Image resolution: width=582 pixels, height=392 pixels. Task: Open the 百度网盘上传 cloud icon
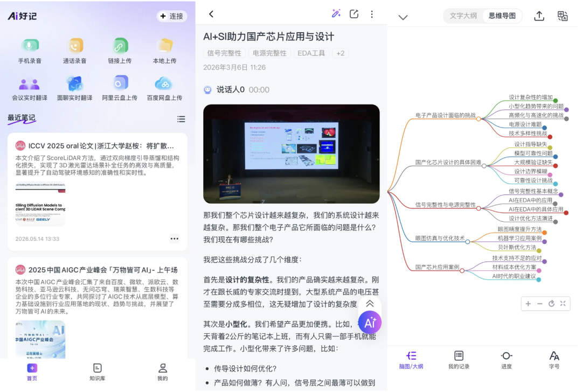pyautogui.click(x=164, y=83)
